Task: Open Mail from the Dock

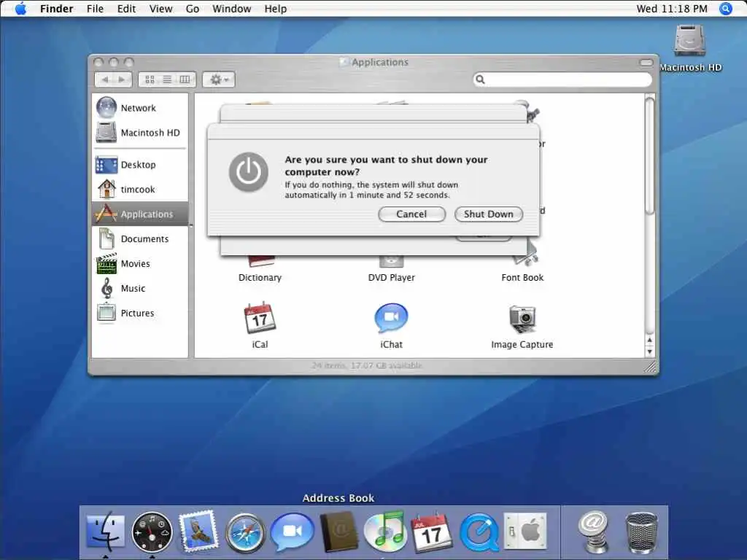Action: (x=198, y=531)
